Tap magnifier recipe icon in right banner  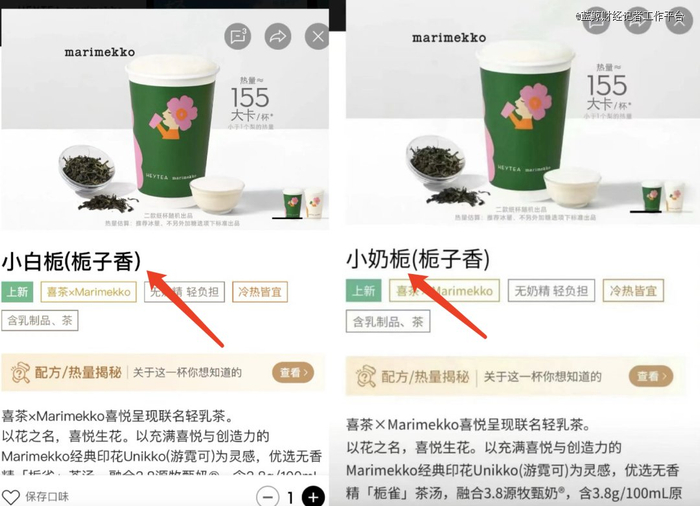[366, 376]
